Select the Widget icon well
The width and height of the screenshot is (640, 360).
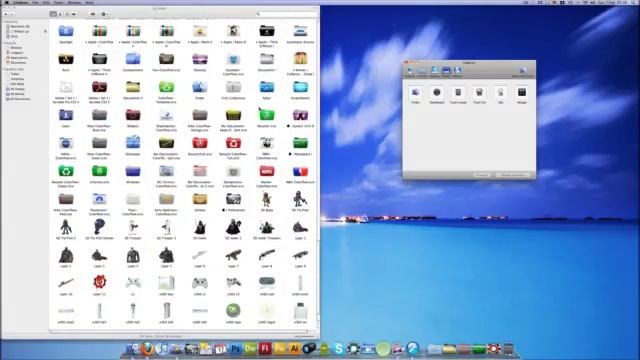click(x=522, y=92)
